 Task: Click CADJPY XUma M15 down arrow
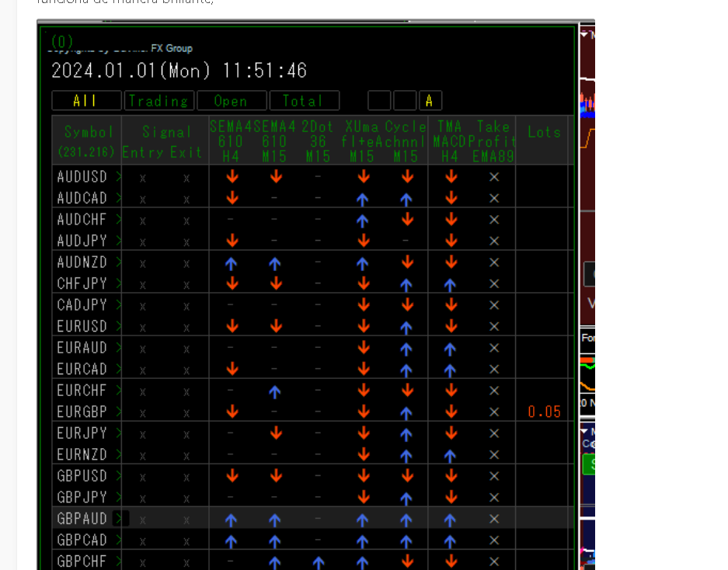click(364, 304)
